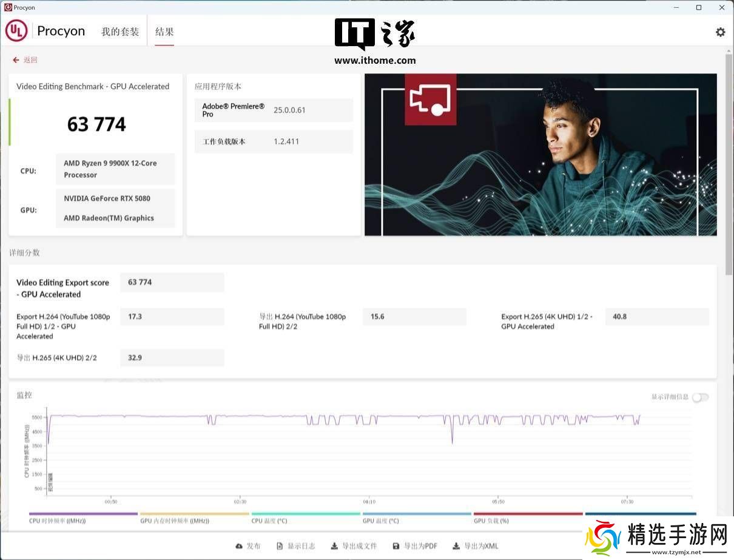Download the result with 导出为XML
734x560 pixels.
click(476, 546)
